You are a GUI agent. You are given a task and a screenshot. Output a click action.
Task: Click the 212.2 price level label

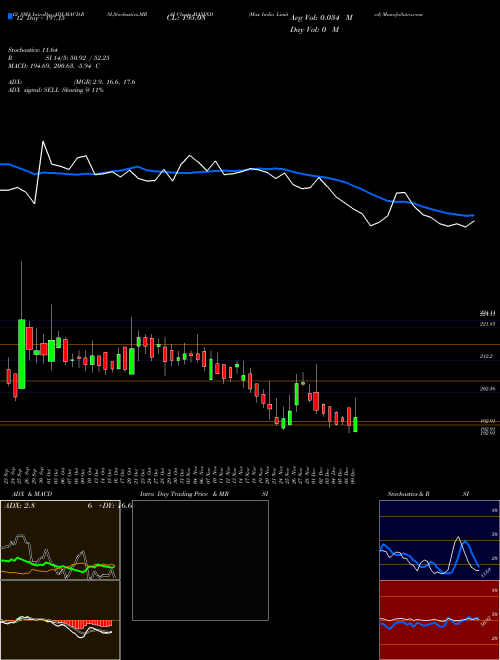tap(487, 357)
